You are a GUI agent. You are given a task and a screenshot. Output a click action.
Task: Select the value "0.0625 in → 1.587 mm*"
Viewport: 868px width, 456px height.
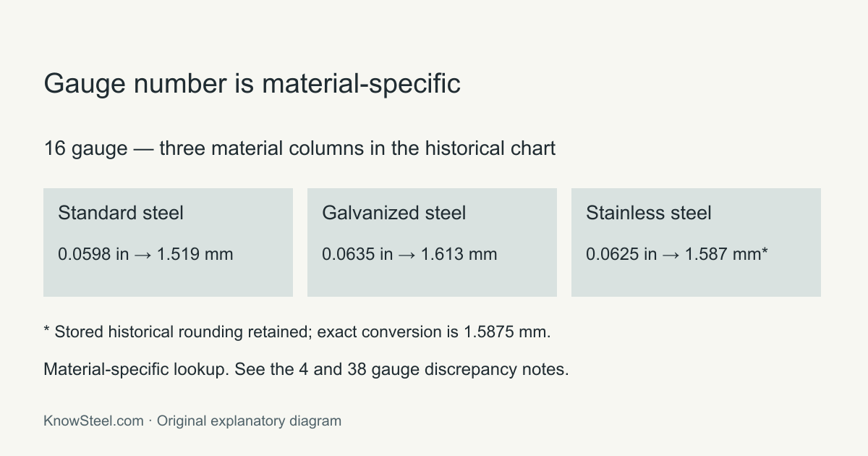tap(677, 254)
